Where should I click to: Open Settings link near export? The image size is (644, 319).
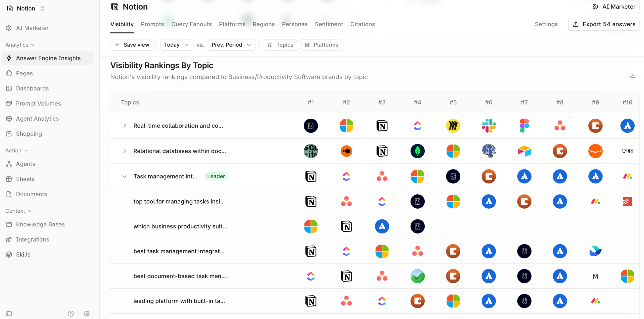click(546, 24)
